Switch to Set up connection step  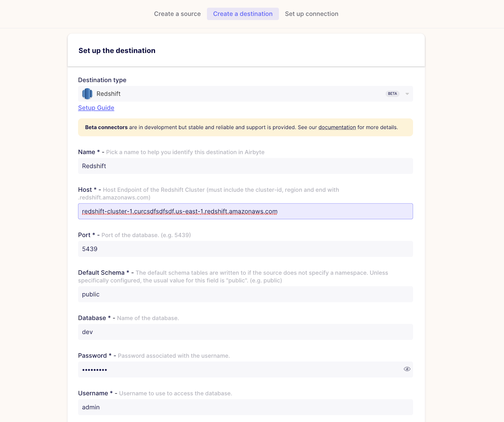pos(312,14)
